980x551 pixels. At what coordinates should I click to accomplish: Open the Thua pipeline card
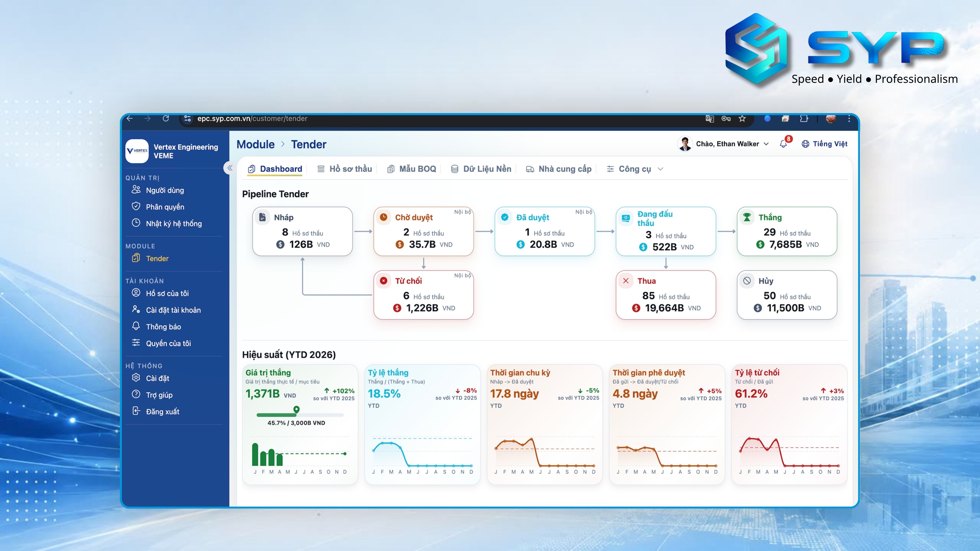(x=666, y=295)
